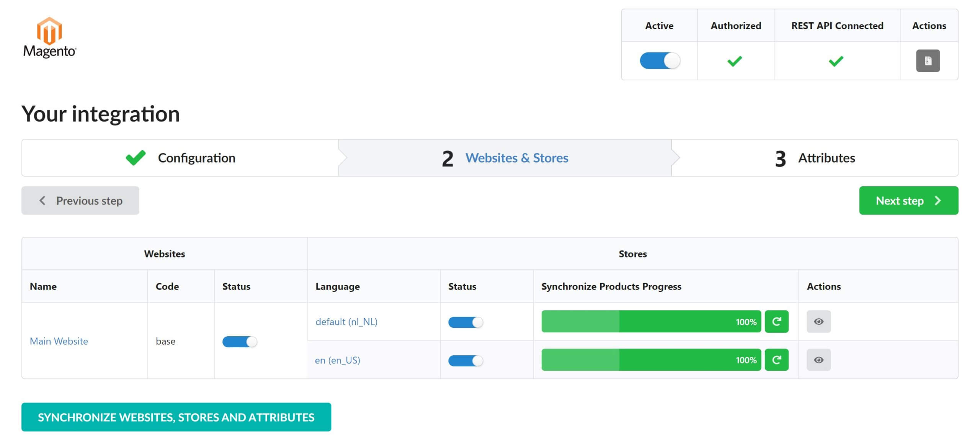Click the Authorized green checkmark
This screenshot has height=446, width=980.
(x=735, y=60)
